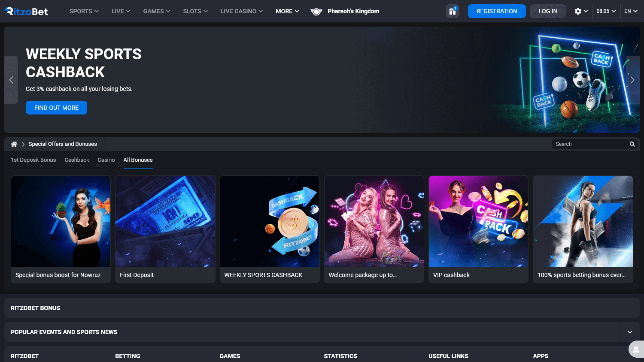644x362 pixels.
Task: Expand the MORE menu
Action: pos(288,11)
